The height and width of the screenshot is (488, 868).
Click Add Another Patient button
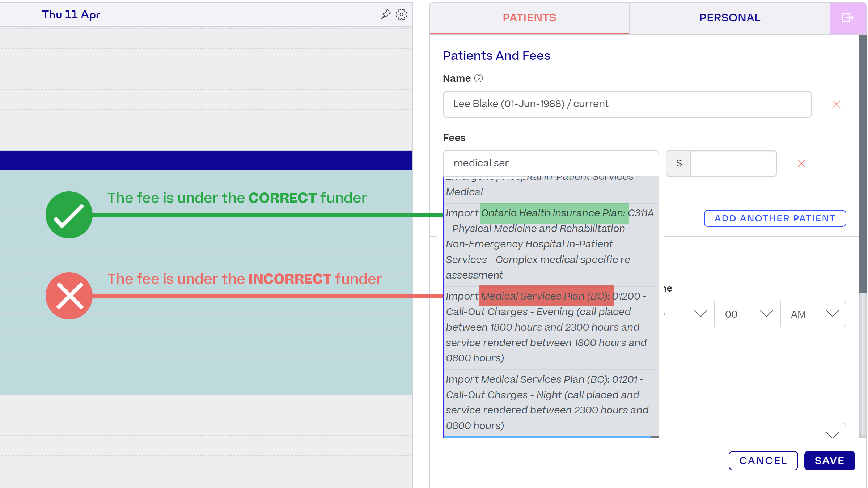point(775,218)
